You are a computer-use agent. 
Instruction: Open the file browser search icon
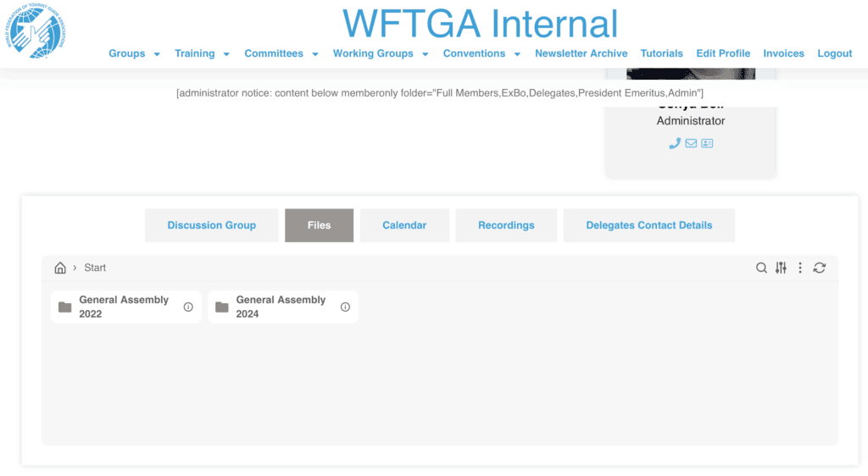pos(761,268)
